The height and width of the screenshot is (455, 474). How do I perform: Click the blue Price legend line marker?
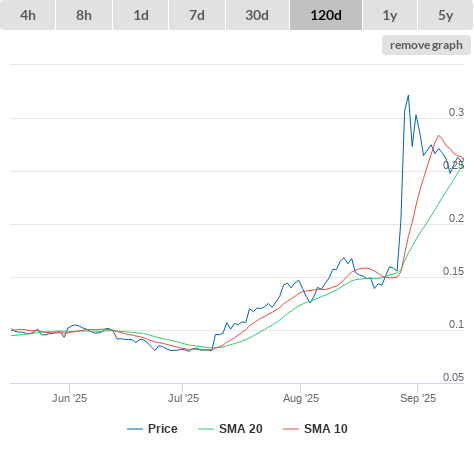(135, 429)
